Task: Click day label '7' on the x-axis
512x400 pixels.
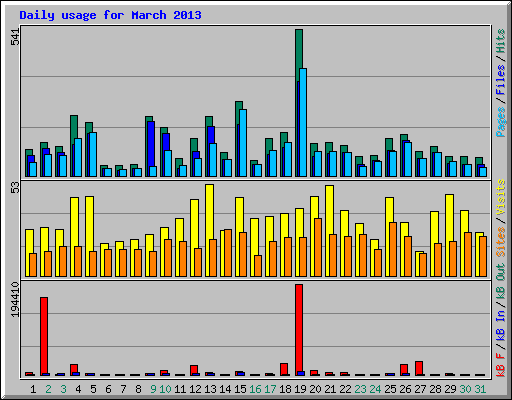Action: coord(123,389)
